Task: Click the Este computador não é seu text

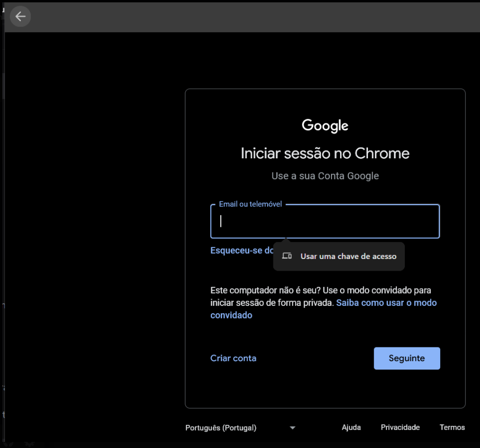Action: pyautogui.click(x=265, y=290)
